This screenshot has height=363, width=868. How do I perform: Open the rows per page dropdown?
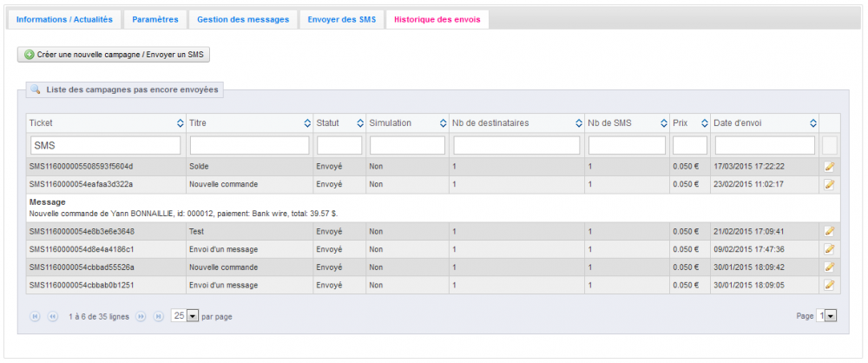point(185,316)
